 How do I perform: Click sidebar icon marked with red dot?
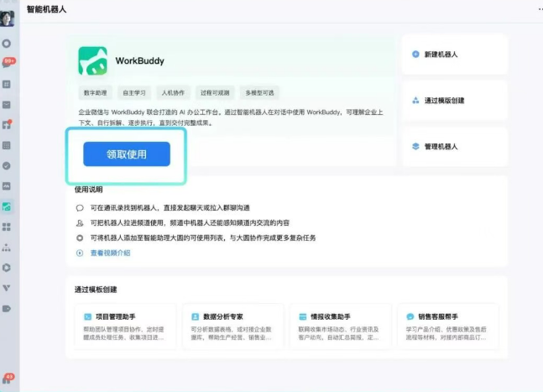click(x=7, y=125)
